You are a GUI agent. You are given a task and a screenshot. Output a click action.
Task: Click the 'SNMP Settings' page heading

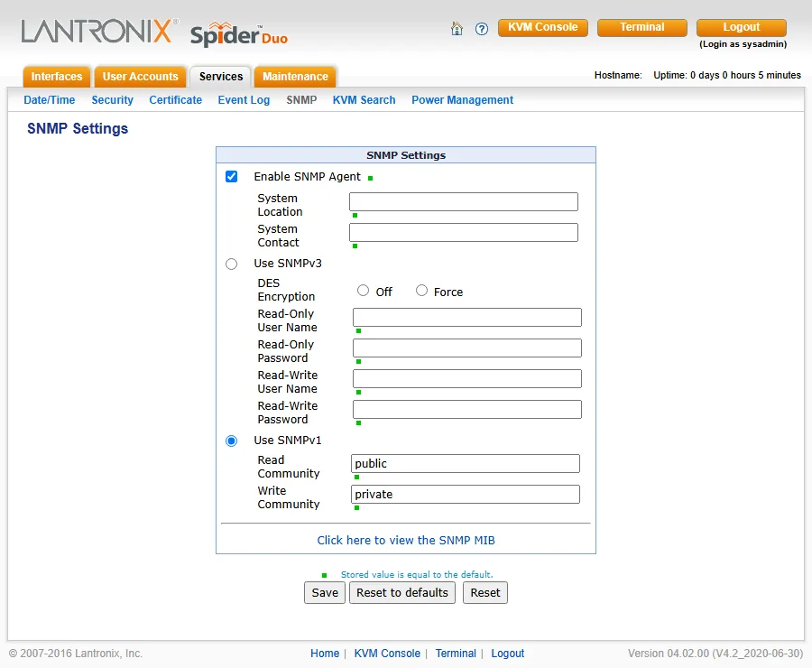(x=78, y=128)
